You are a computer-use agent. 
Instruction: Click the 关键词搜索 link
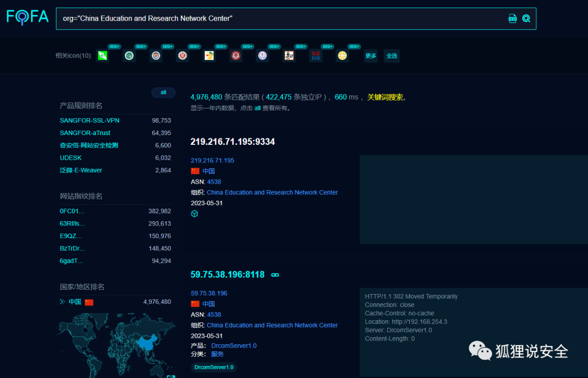(x=385, y=97)
